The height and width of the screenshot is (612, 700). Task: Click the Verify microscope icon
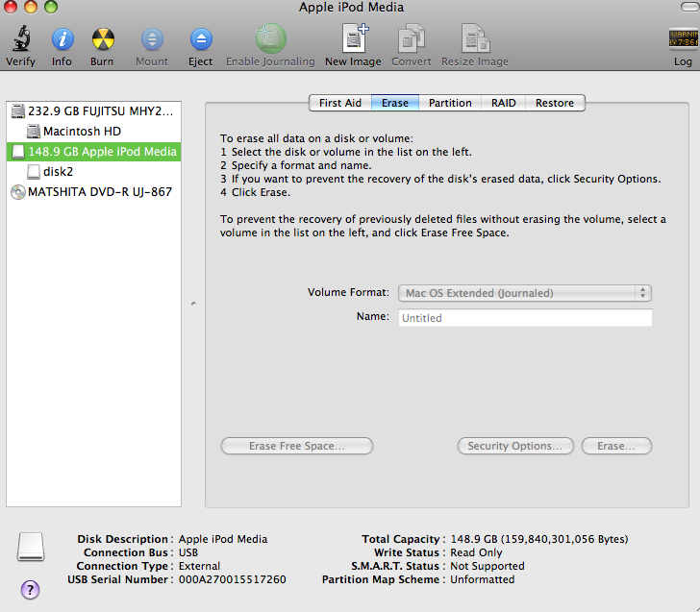(20, 38)
